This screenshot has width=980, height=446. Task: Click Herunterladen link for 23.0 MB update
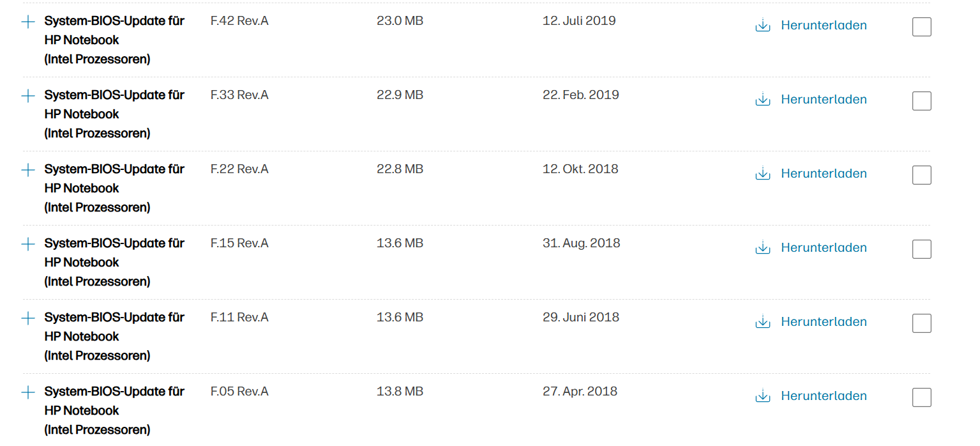824,26
